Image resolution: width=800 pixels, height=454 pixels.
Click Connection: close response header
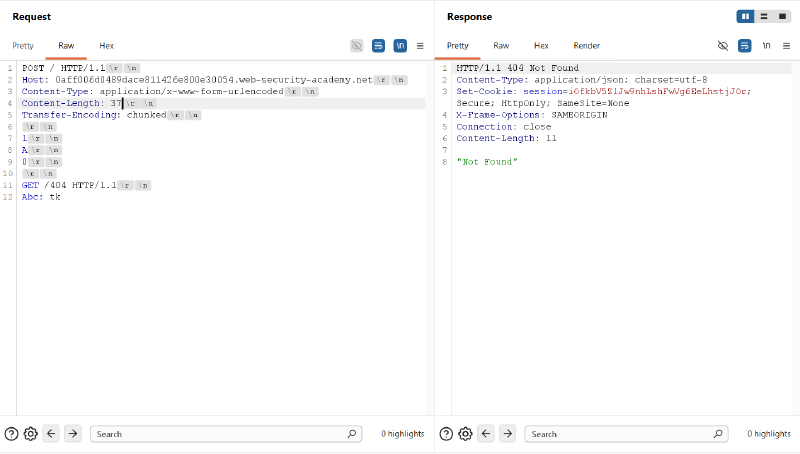coord(504,127)
